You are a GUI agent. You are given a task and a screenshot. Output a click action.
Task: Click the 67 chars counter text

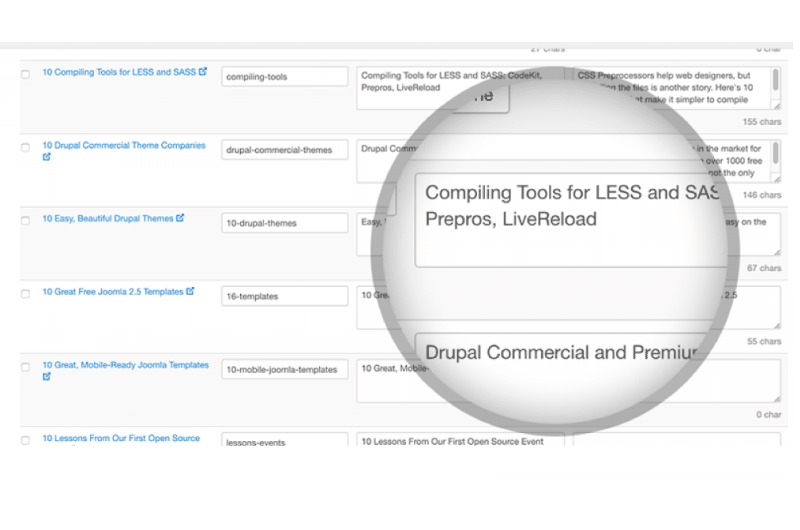coord(764,268)
